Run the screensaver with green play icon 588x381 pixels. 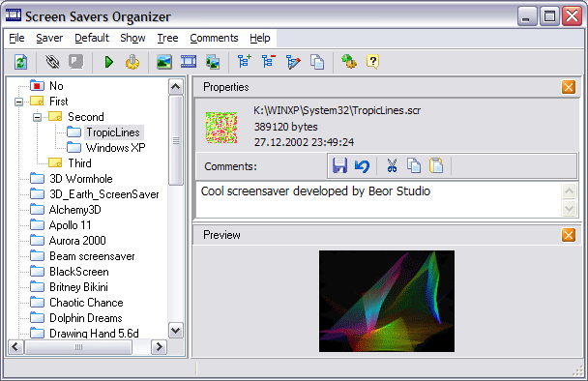pos(108,62)
